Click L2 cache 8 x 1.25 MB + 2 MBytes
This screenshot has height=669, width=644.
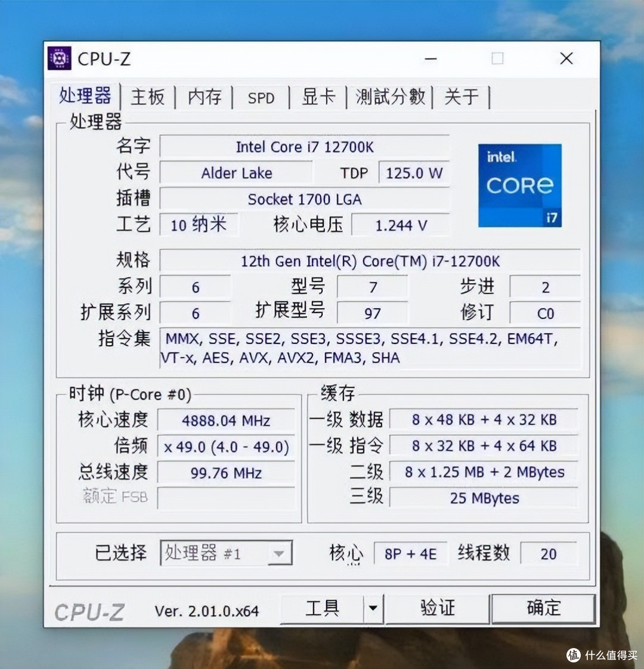pyautogui.click(x=484, y=472)
